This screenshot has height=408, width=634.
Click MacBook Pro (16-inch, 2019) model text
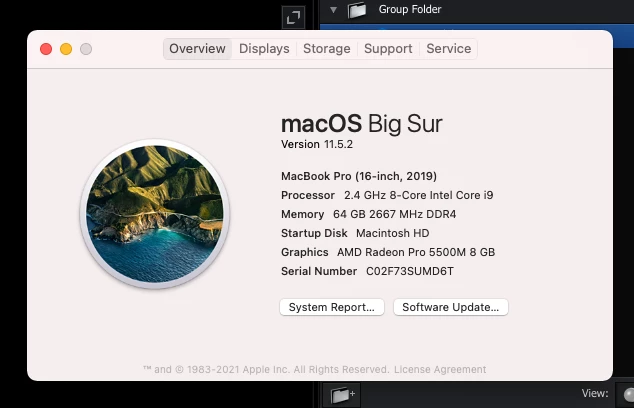pos(359,176)
